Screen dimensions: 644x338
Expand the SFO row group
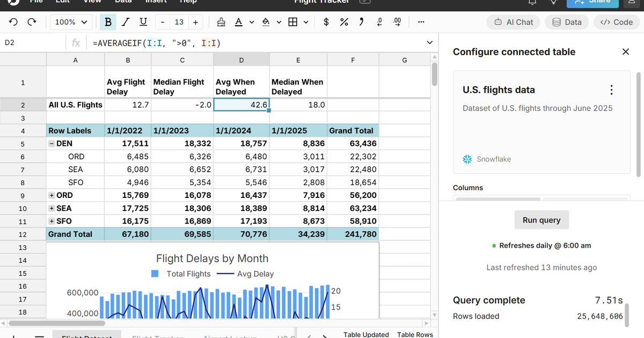tap(52, 221)
